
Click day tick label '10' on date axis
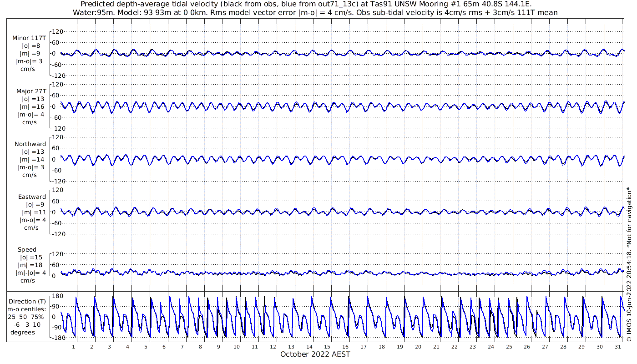click(x=237, y=347)
